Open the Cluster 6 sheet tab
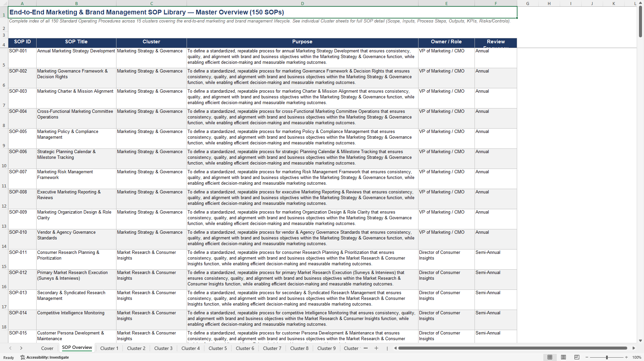Image resolution: width=644 pixels, height=361 pixels. 245,348
